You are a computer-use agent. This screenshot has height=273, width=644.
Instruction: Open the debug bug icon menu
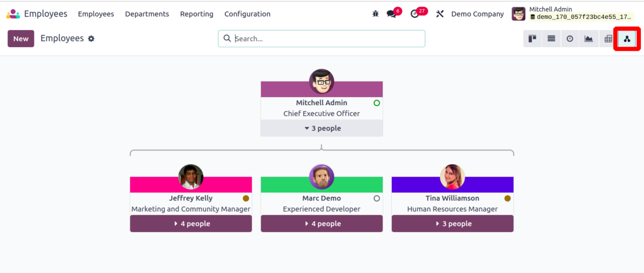[x=375, y=14]
